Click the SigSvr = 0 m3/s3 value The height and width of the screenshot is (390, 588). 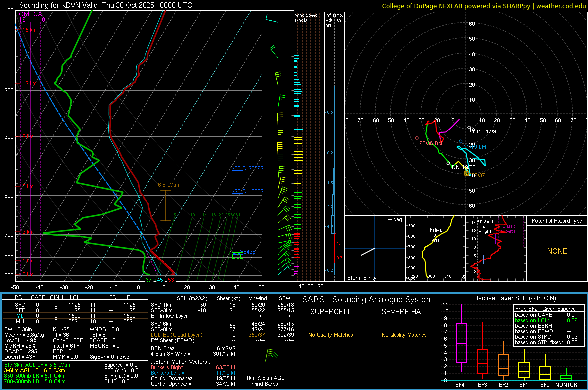click(110, 357)
